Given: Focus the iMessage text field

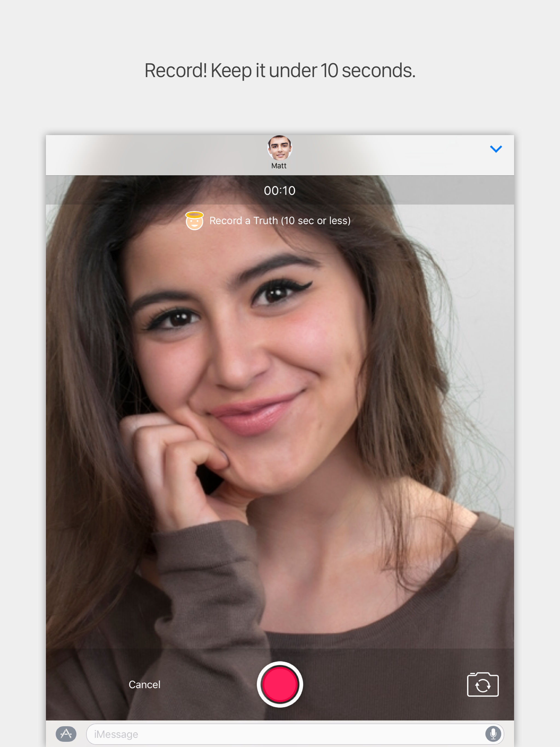Looking at the screenshot, I should point(295,734).
